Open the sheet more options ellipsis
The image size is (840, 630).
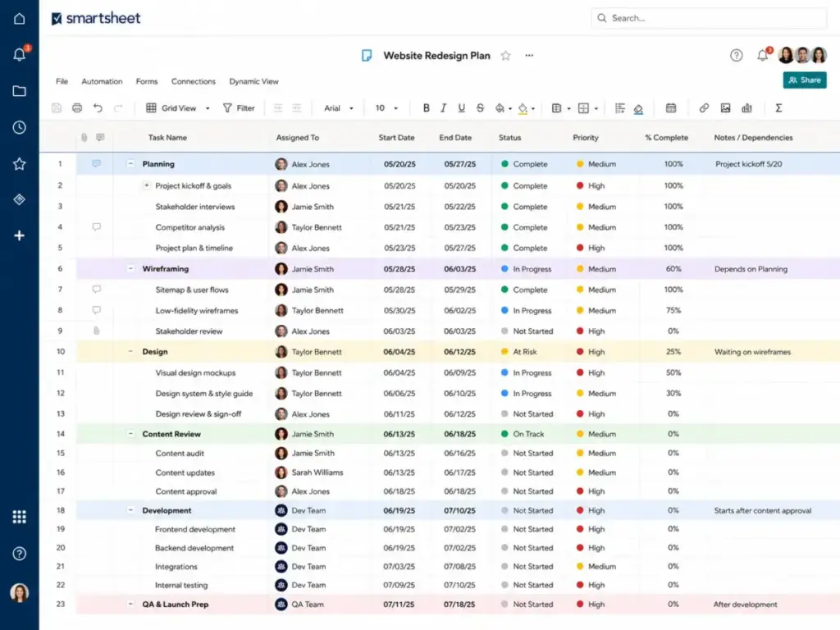(x=529, y=56)
